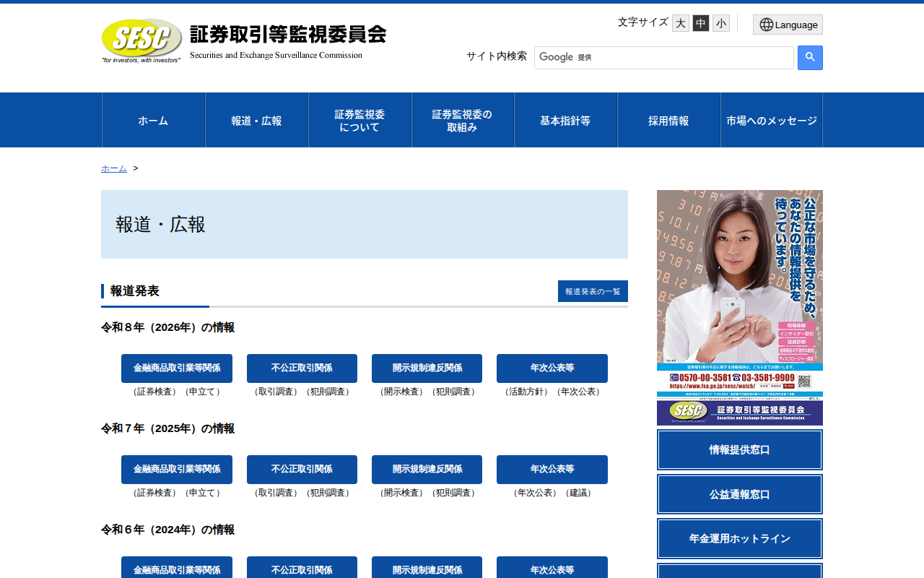The width and height of the screenshot is (924, 578).
Task: Select the large 大 font size
Action: point(679,22)
